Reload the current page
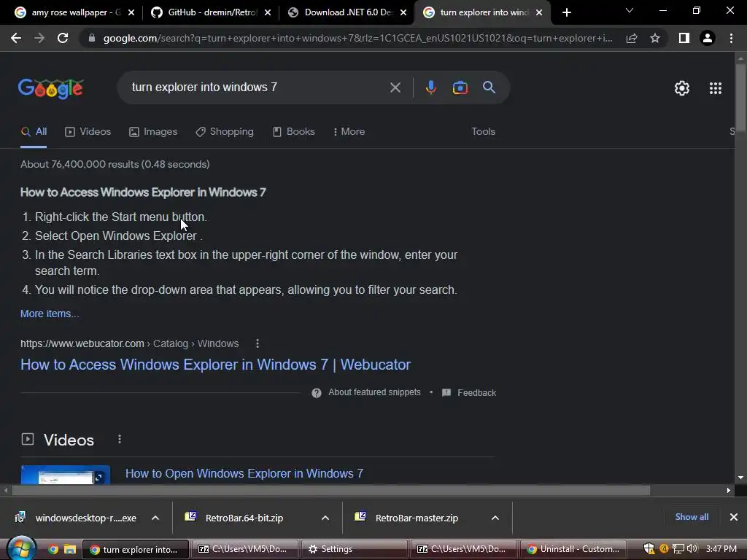Screen dimensions: 747x560 (63, 38)
